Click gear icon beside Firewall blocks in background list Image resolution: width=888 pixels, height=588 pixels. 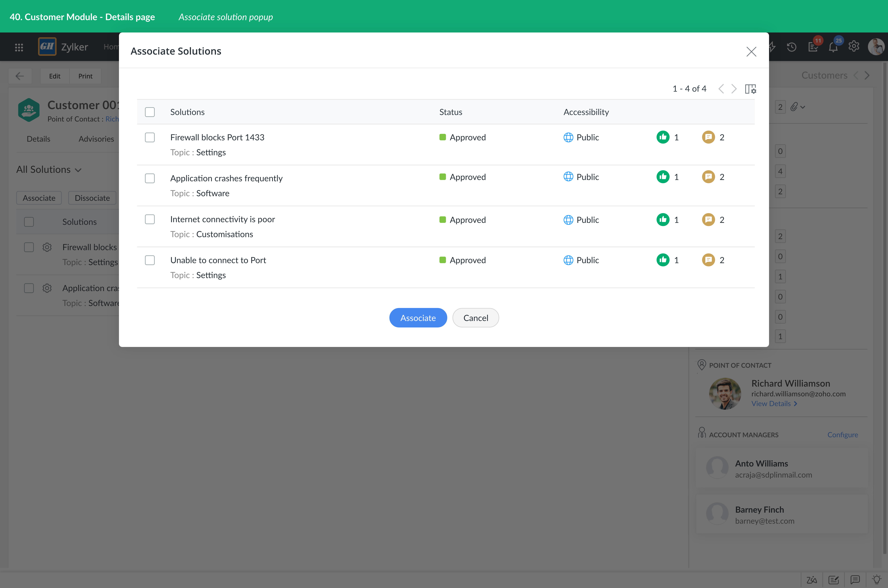click(47, 247)
